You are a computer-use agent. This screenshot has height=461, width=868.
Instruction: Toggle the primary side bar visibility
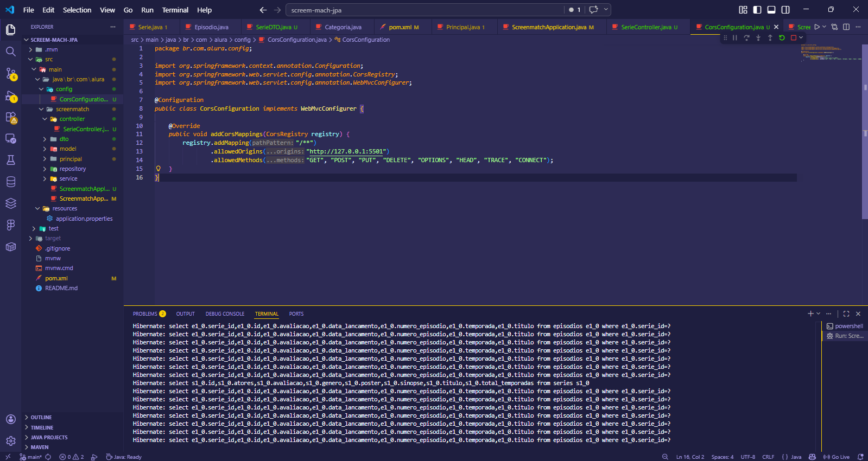click(x=757, y=10)
